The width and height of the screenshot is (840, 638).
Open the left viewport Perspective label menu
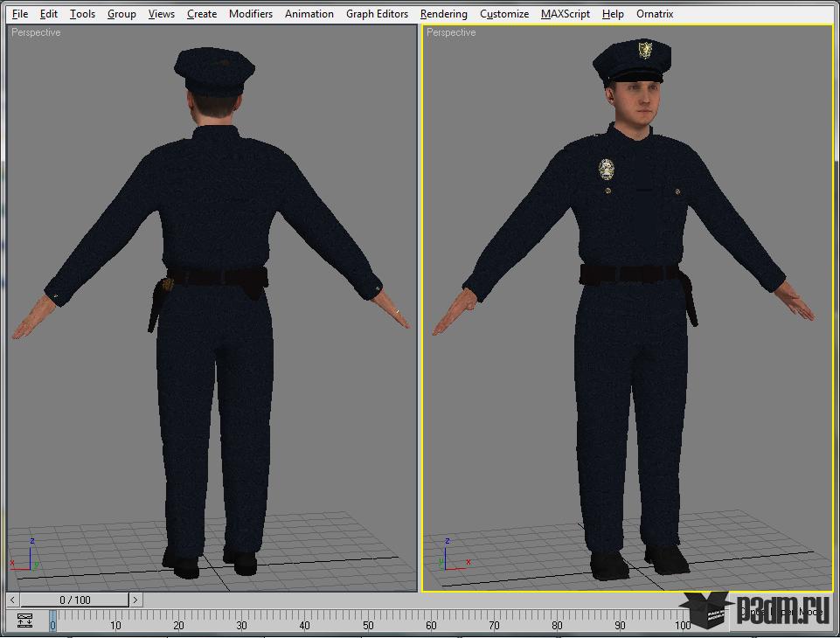36,32
